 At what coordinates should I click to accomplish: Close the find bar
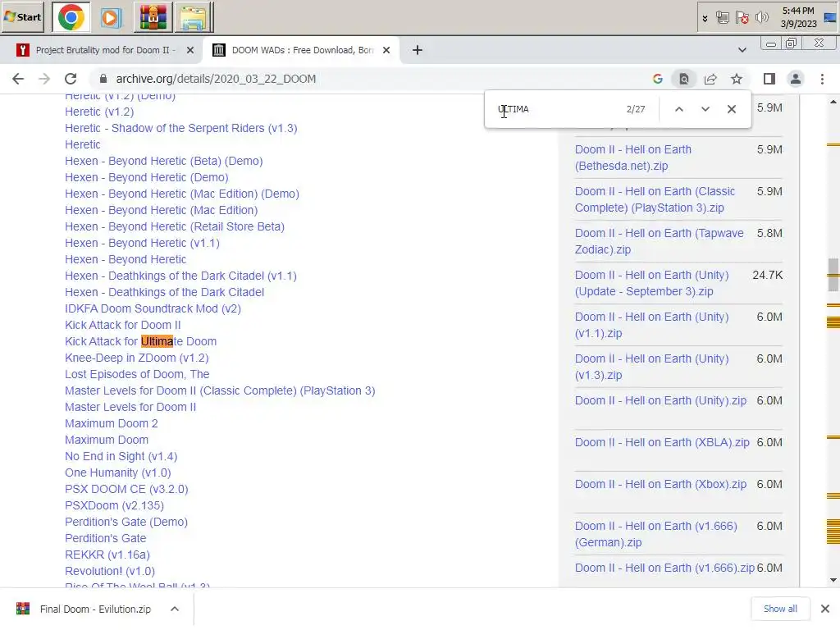[x=731, y=109]
